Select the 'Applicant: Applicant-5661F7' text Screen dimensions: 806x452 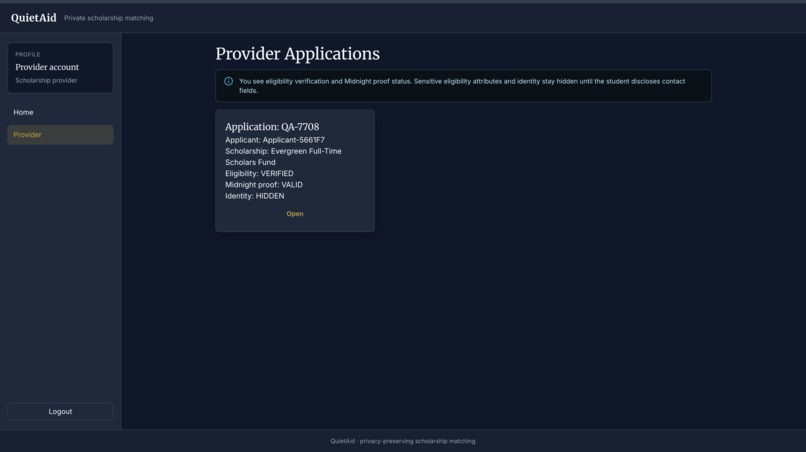point(275,140)
